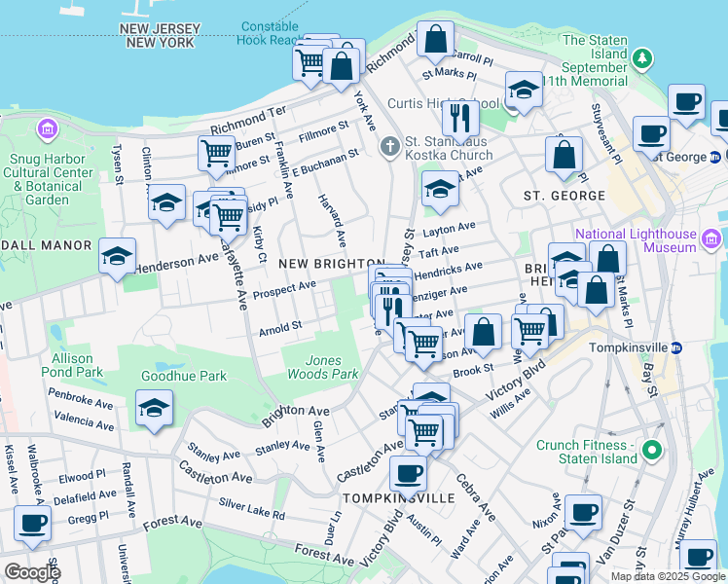The width and height of the screenshot is (728, 584).
Task: Click the restaurant marker near Curtis High School
Action: 459,118
